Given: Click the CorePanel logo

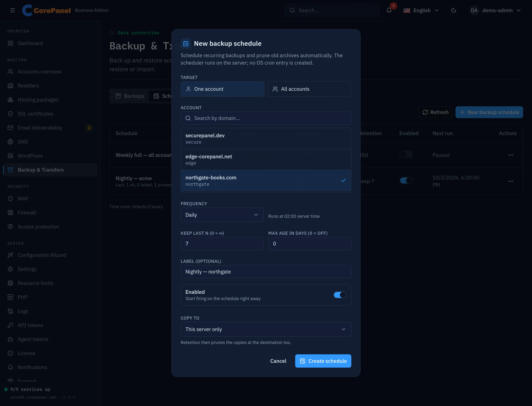Looking at the screenshot, I should click(x=46, y=10).
